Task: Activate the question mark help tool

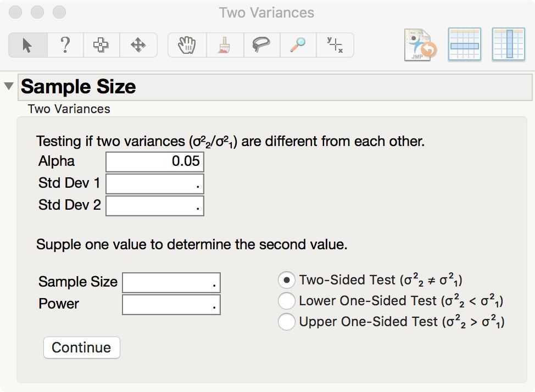Action: [65, 45]
